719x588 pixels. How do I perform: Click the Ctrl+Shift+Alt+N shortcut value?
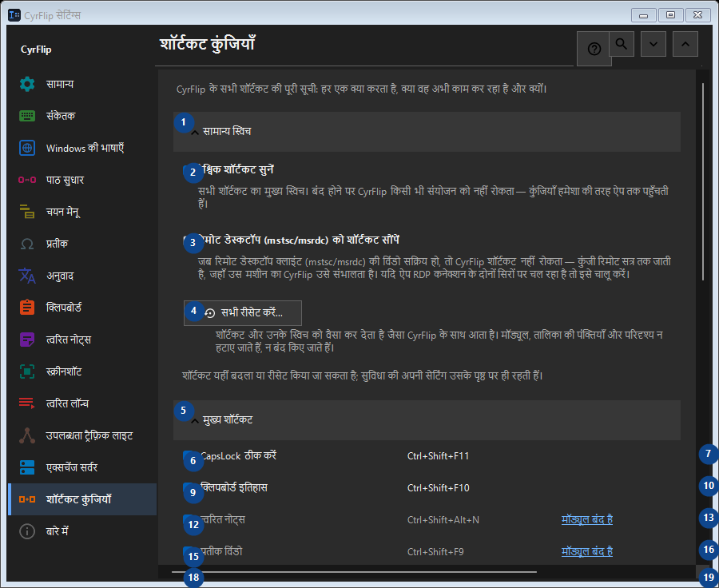(443, 520)
